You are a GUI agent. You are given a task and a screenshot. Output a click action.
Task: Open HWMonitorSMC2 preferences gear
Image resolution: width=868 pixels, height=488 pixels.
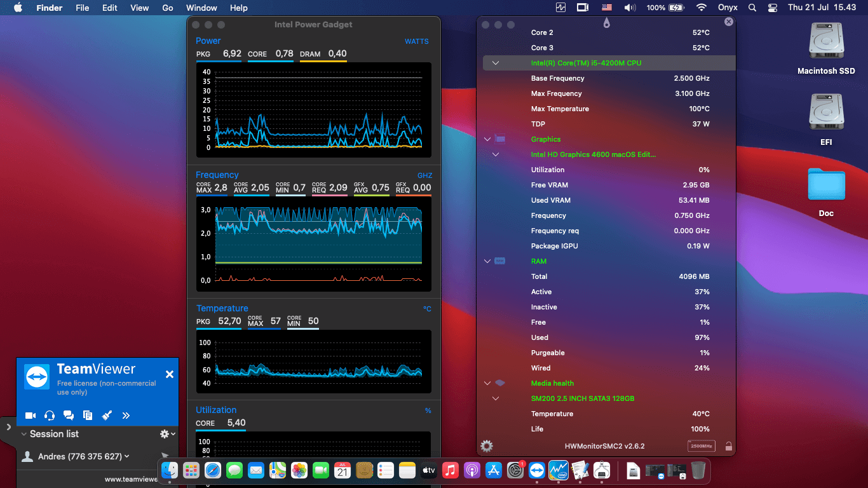[x=487, y=446]
